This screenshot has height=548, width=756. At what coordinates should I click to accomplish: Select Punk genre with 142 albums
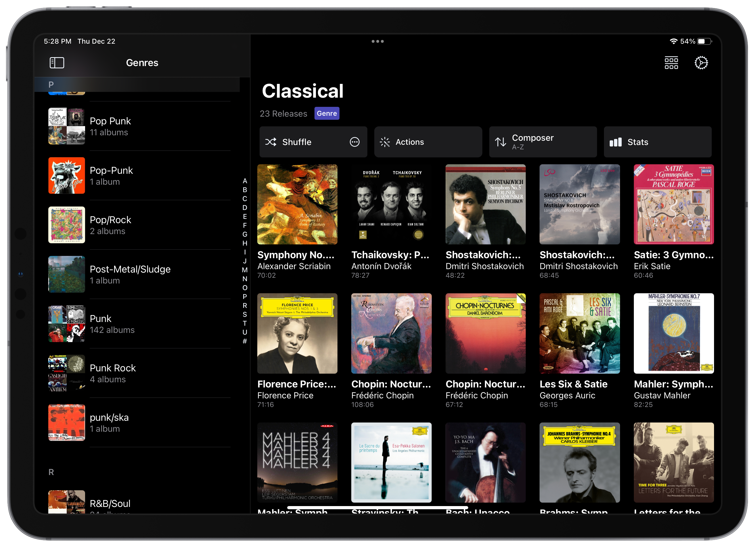[139, 323]
